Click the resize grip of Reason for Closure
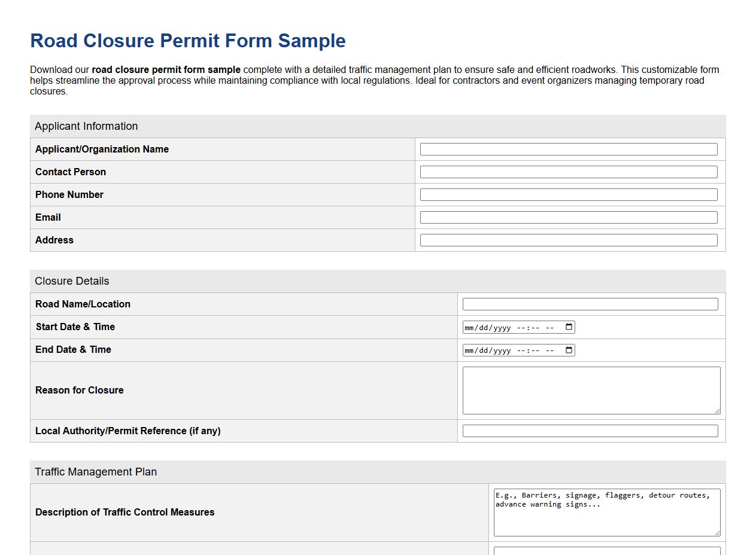 [717, 411]
